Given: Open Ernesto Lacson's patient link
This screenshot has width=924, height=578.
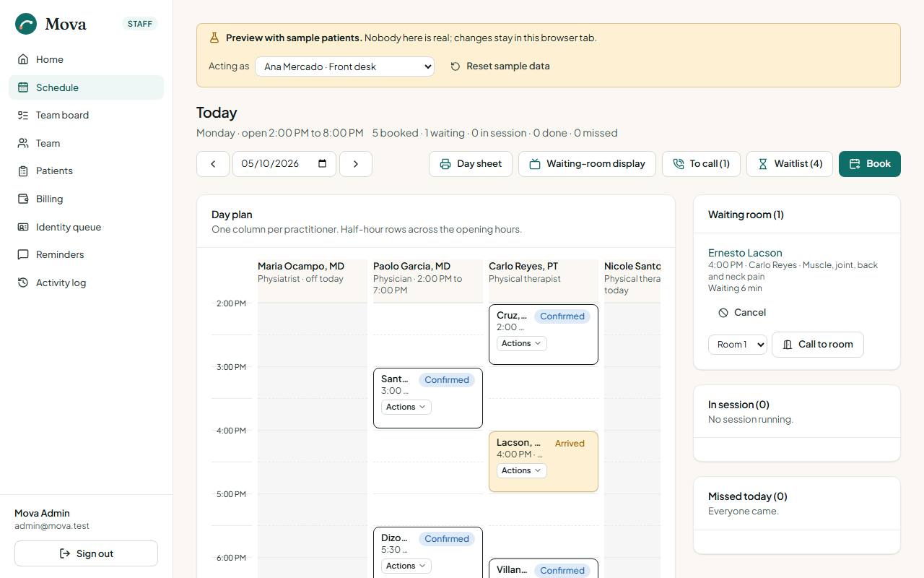Looking at the screenshot, I should (x=745, y=253).
